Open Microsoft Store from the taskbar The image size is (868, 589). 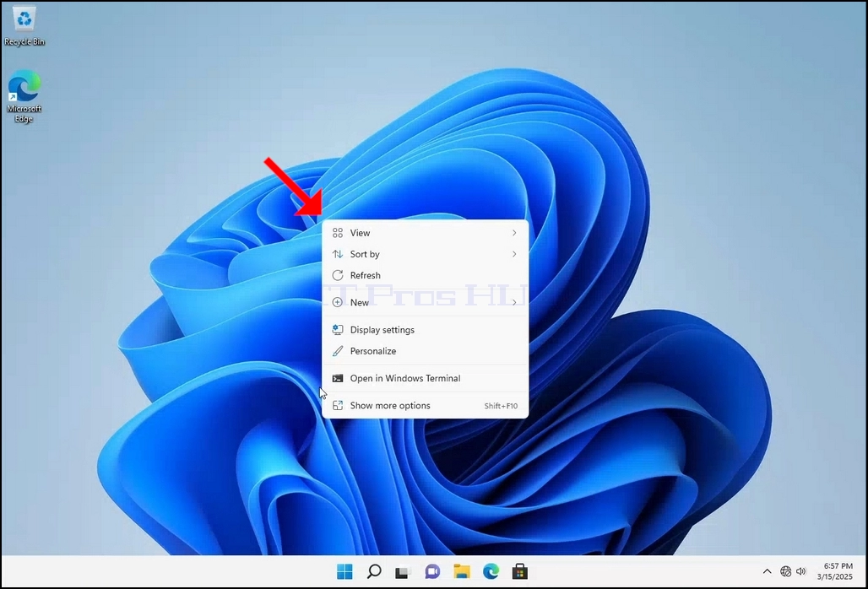pyautogui.click(x=519, y=571)
